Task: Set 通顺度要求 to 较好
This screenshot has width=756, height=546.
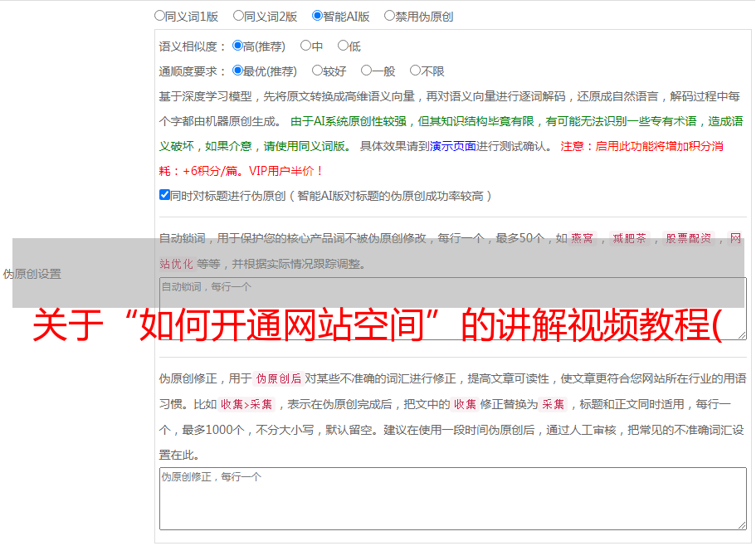Action: [317, 71]
